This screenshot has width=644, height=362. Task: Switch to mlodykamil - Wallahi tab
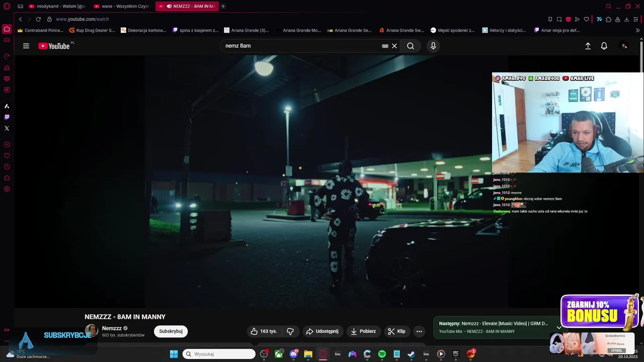[x=57, y=6]
